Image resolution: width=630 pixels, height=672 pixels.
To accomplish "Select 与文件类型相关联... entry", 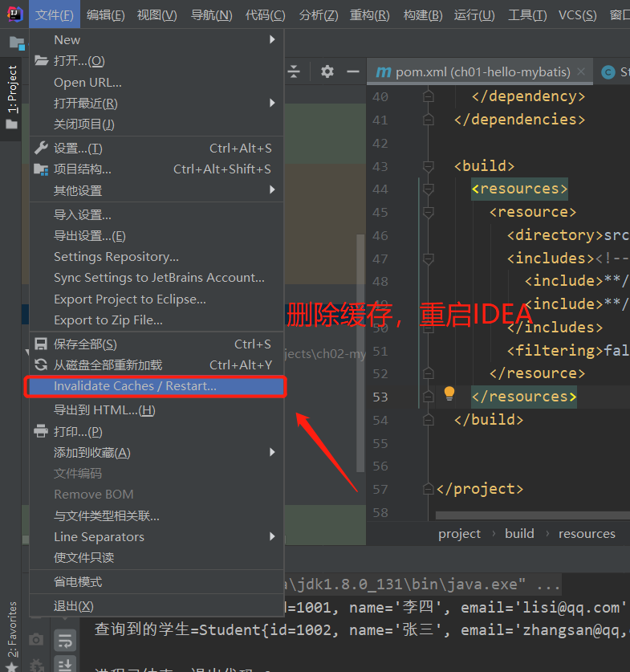I will tap(156, 515).
